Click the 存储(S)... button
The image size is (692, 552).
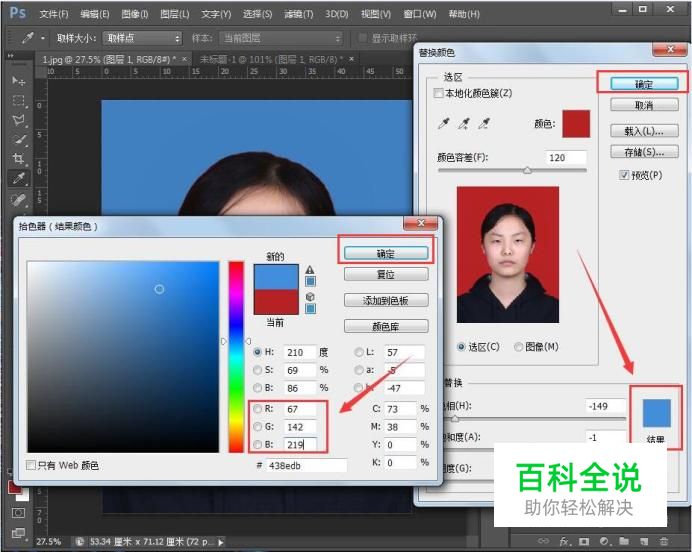click(644, 152)
